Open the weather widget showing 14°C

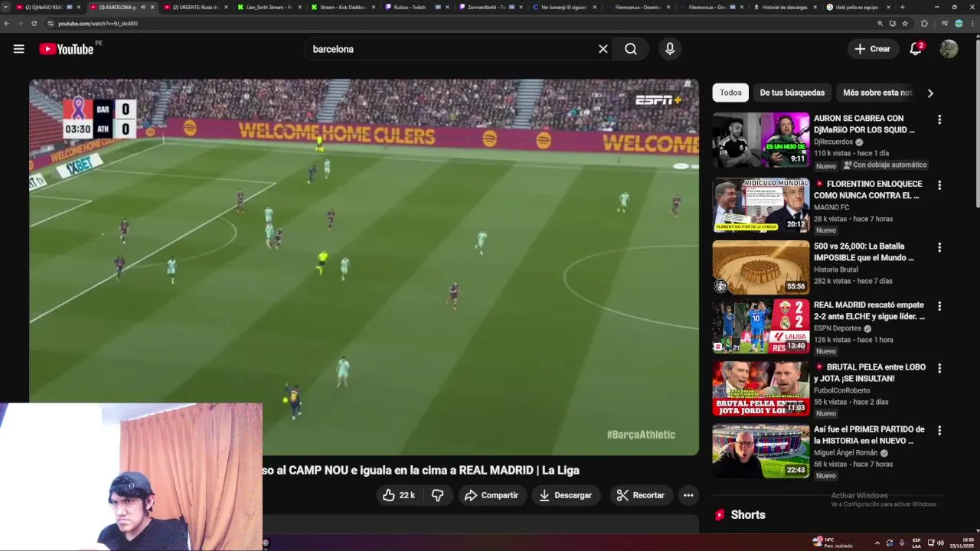(x=833, y=543)
